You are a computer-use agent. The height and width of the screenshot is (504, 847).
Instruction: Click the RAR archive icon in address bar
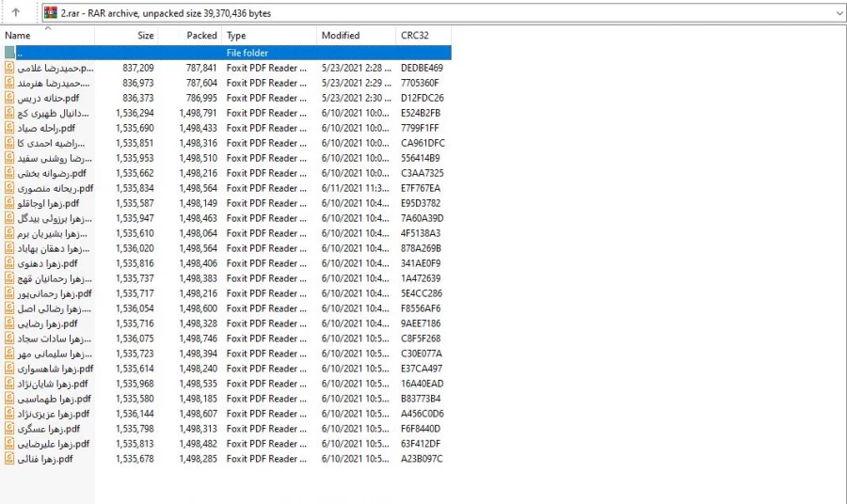point(50,13)
